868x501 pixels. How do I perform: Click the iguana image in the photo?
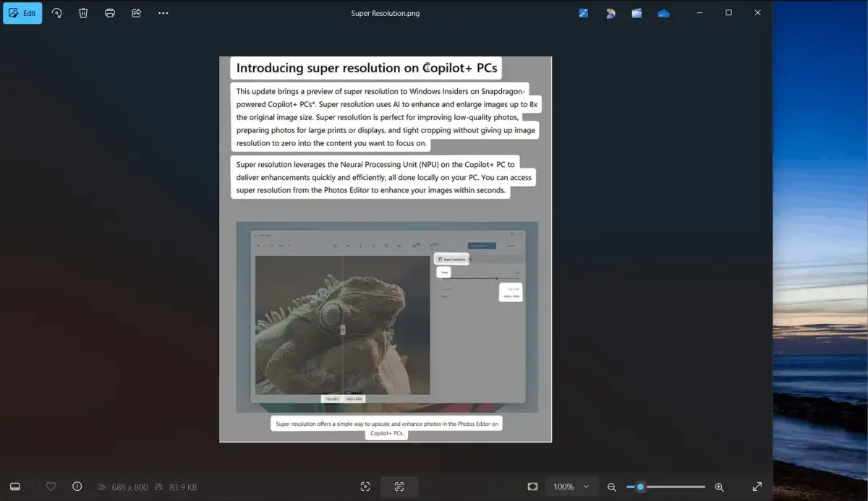point(343,325)
